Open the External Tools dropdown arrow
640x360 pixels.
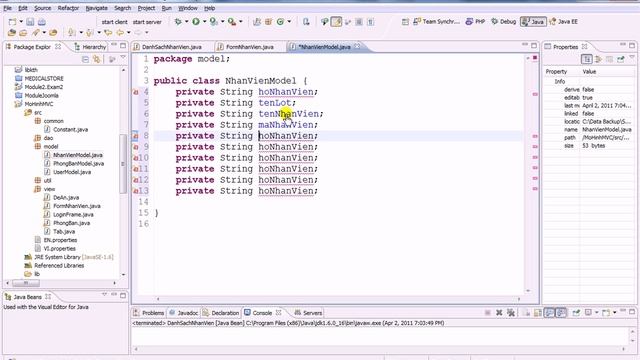tap(240, 22)
